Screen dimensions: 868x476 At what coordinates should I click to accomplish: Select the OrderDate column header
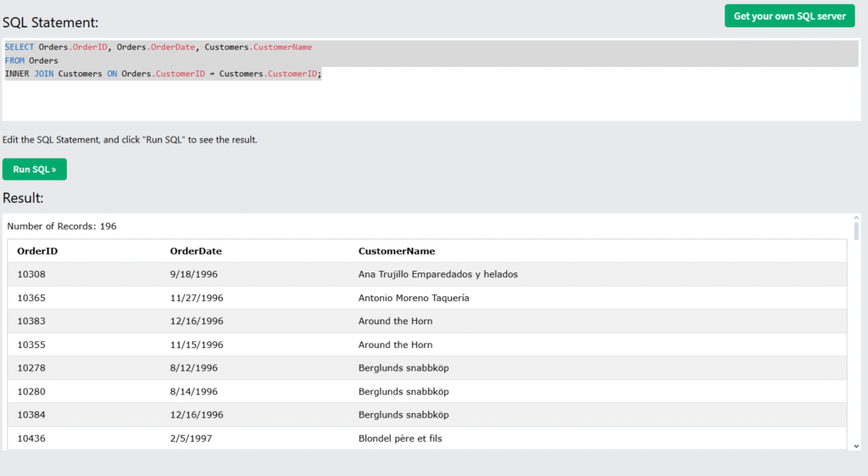pos(196,251)
